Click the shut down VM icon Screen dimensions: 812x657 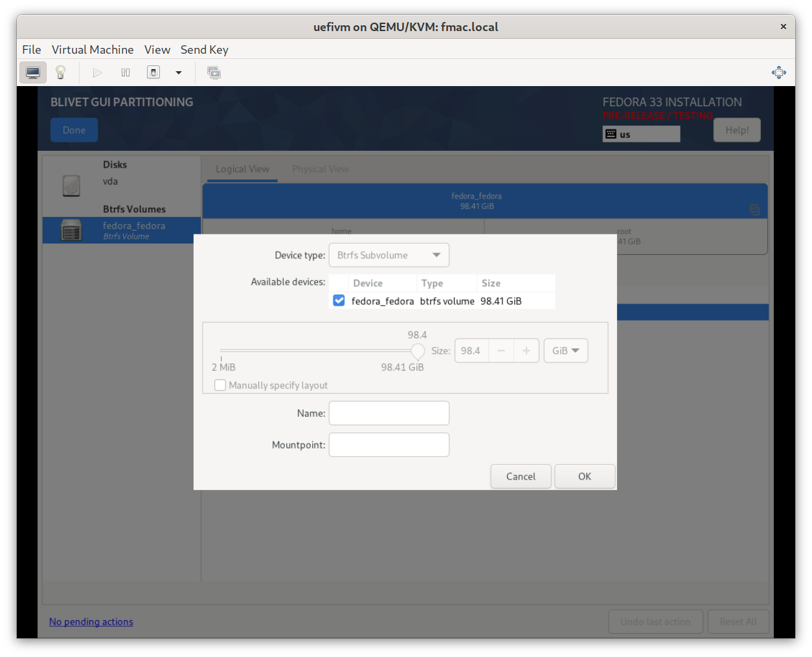click(153, 72)
